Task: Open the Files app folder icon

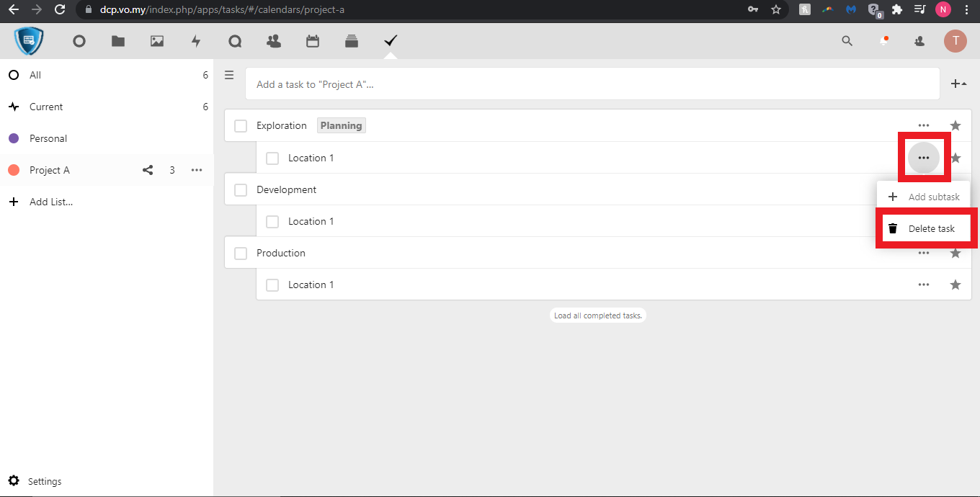Action: click(118, 42)
